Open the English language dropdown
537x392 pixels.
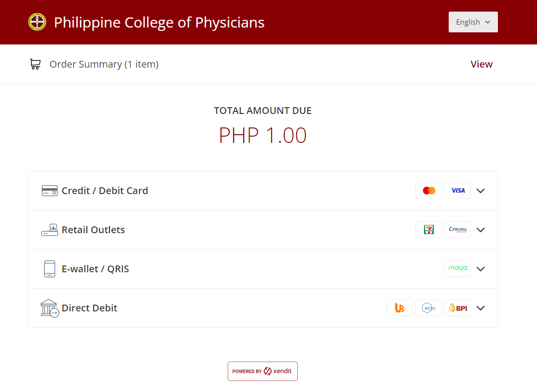(x=473, y=22)
